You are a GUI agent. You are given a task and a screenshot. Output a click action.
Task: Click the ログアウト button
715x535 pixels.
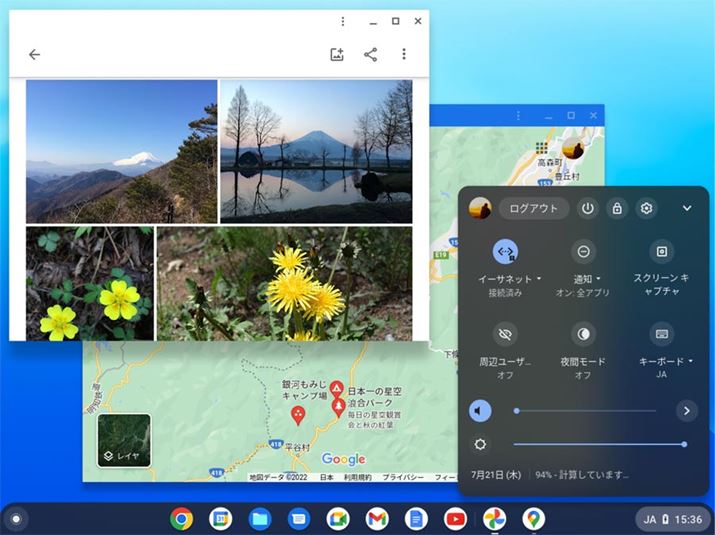pyautogui.click(x=534, y=208)
